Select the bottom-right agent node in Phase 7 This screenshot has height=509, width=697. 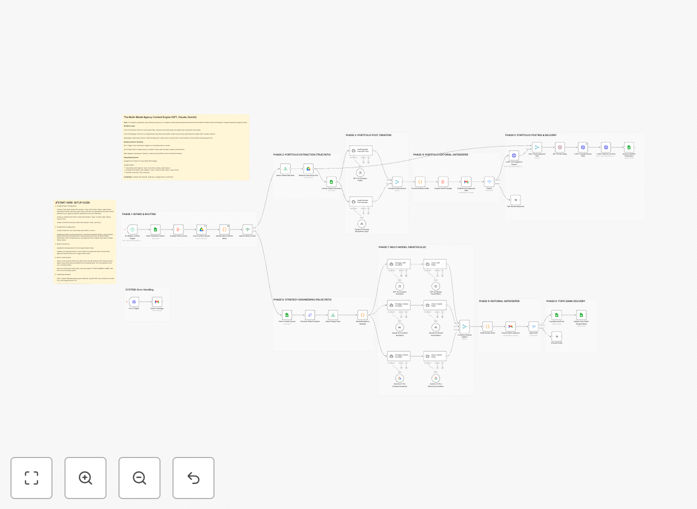tap(435, 356)
